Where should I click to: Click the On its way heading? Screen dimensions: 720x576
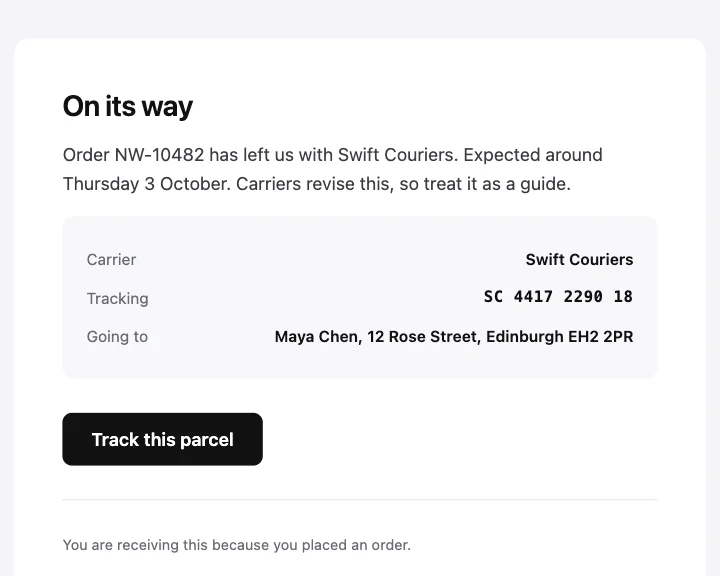tap(128, 107)
